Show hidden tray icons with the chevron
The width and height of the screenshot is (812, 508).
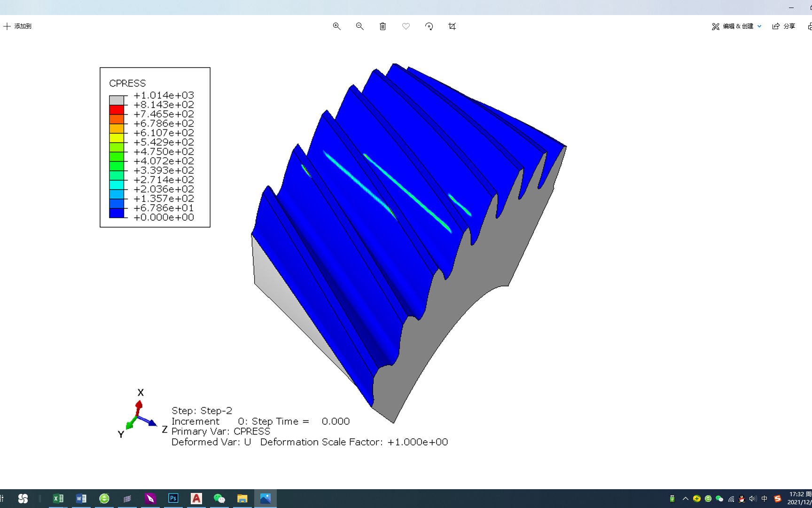point(685,499)
